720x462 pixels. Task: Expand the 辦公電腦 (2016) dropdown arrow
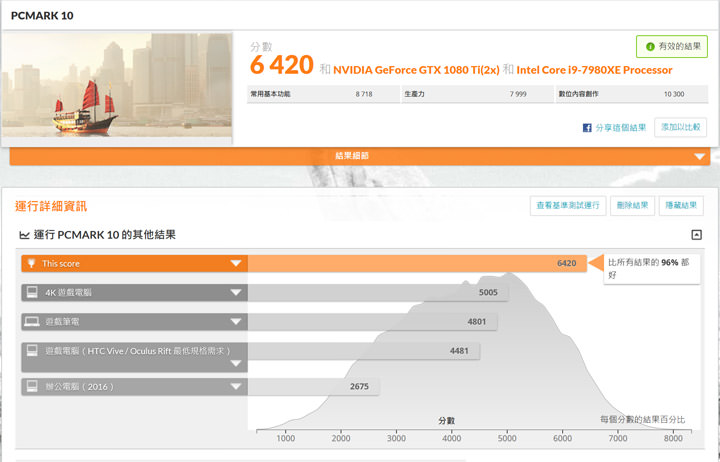236,386
